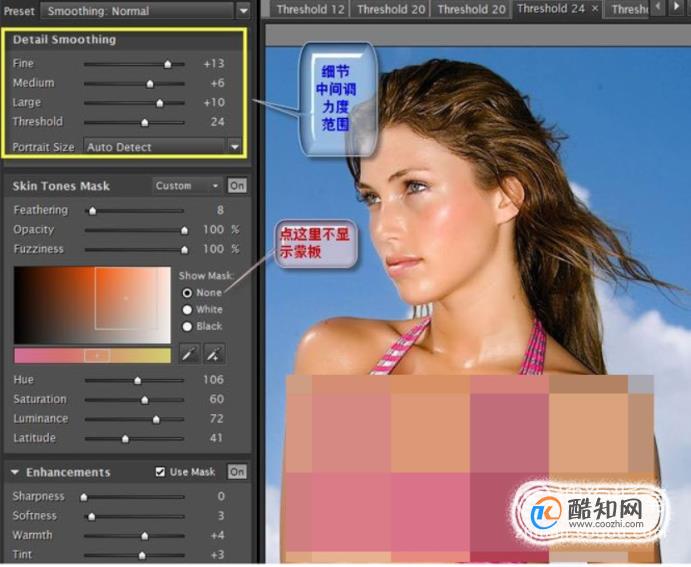The height and width of the screenshot is (567, 691).
Task: Open Skin Tones Mask Custom dropdown
Action: click(187, 186)
